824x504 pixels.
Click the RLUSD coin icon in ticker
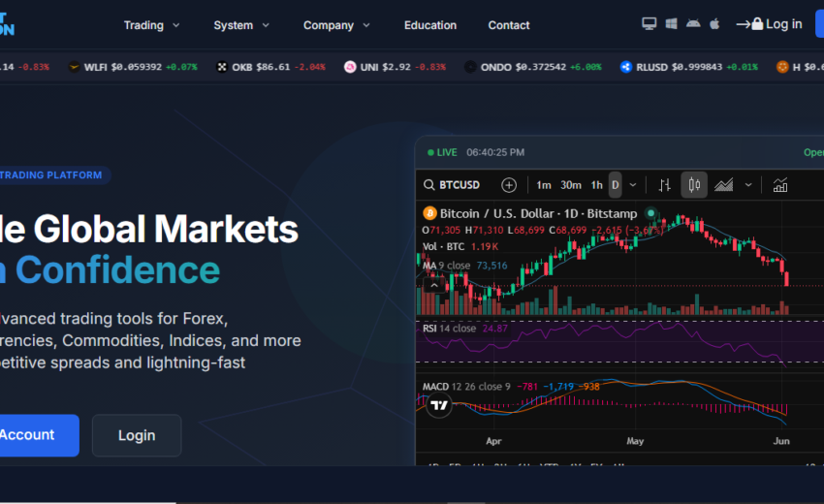626,67
